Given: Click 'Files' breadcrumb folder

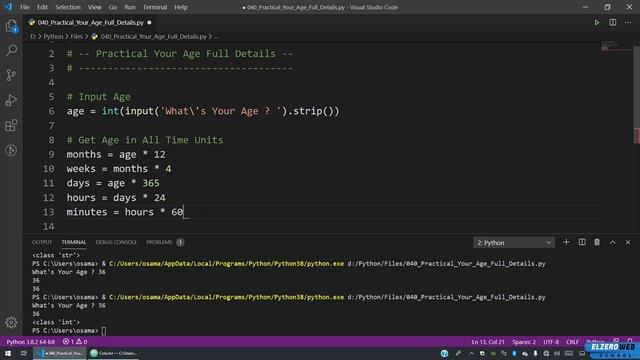Looking at the screenshot, I should coord(77,36).
